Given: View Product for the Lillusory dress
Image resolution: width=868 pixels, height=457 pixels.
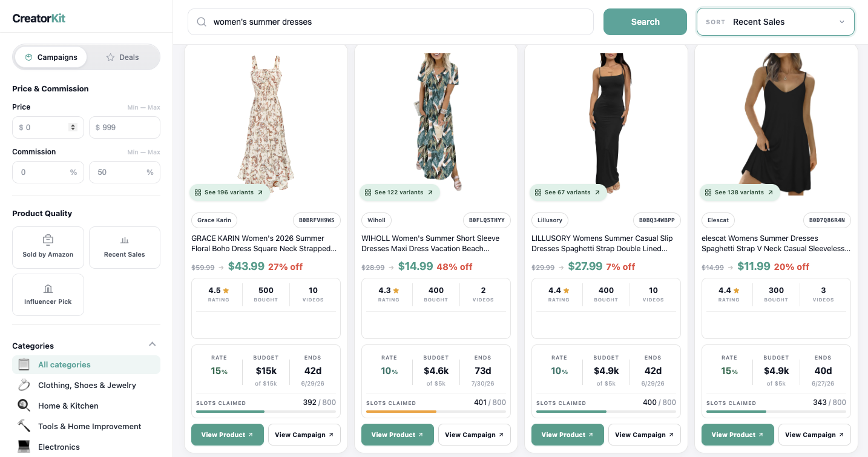Looking at the screenshot, I should pos(568,435).
